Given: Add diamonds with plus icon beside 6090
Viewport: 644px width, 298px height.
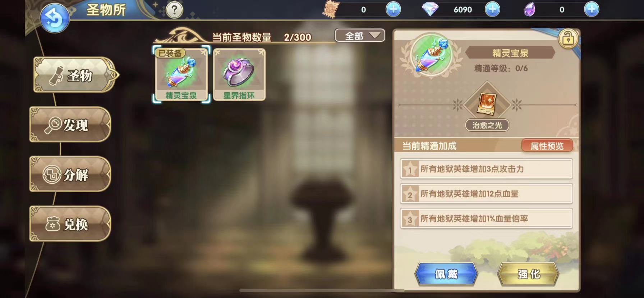Looking at the screenshot, I should [492, 9].
